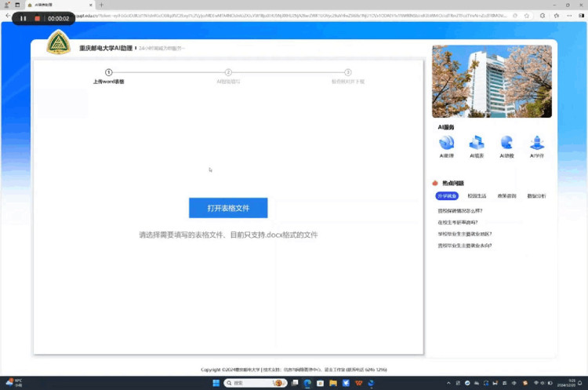Stop the screen recording with red button
Screen dimensions: 588x390
(x=37, y=18)
